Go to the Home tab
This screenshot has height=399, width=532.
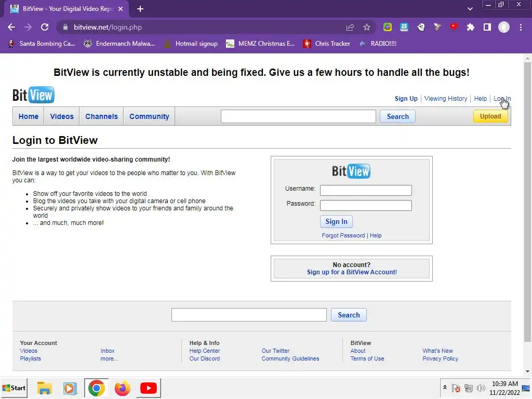[29, 116]
